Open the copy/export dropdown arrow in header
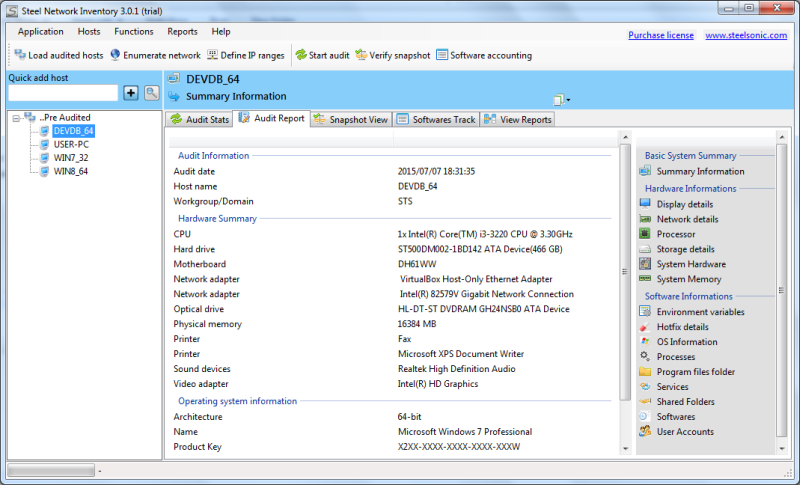 tap(568, 100)
